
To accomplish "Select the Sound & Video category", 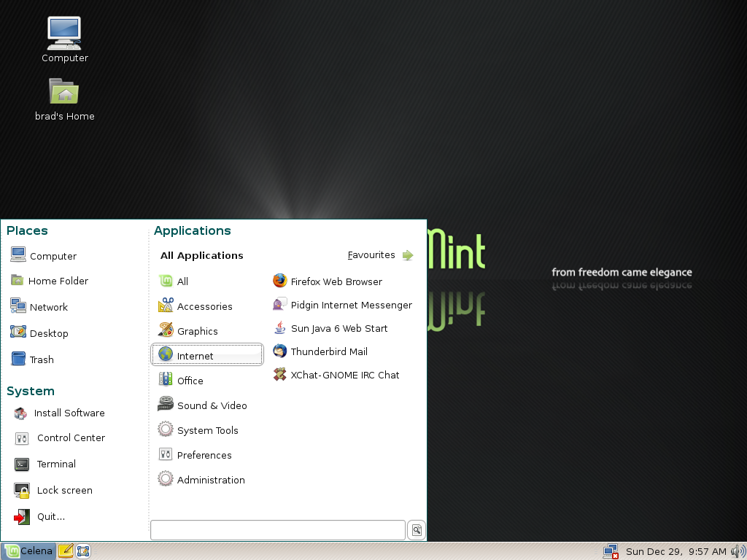I will tap(206, 405).
